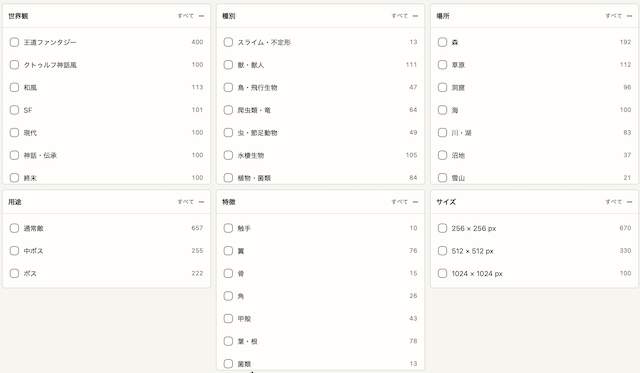Click すべて link in 種別 panel
Screen dimensions: 640x373
tap(399, 16)
